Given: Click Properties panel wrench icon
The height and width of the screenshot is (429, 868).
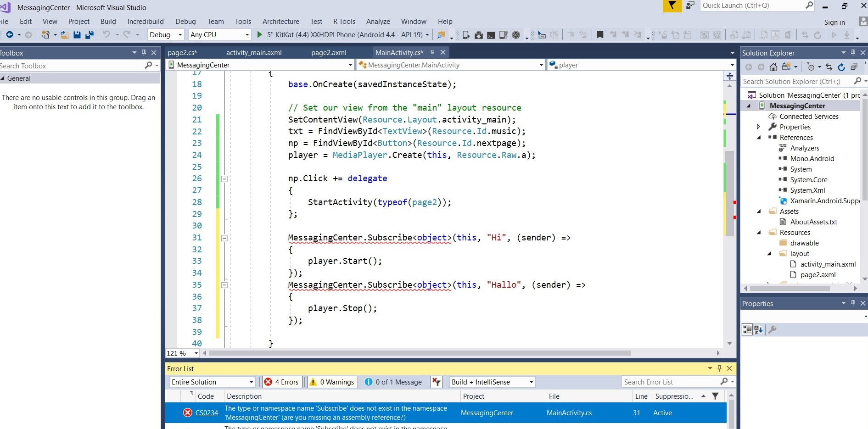Looking at the screenshot, I should [773, 329].
